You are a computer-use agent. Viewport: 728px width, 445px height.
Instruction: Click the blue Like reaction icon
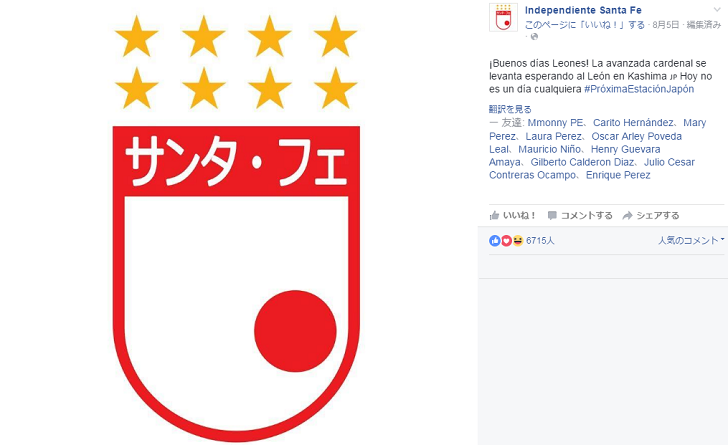point(494,241)
